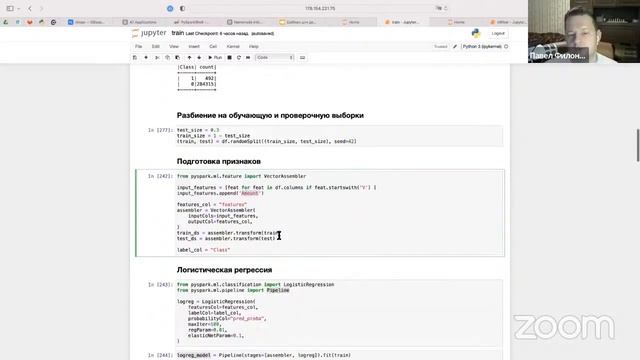640x360 pixels.
Task: Open the red GitLab-style pinned tab
Action: click(x=29, y=22)
